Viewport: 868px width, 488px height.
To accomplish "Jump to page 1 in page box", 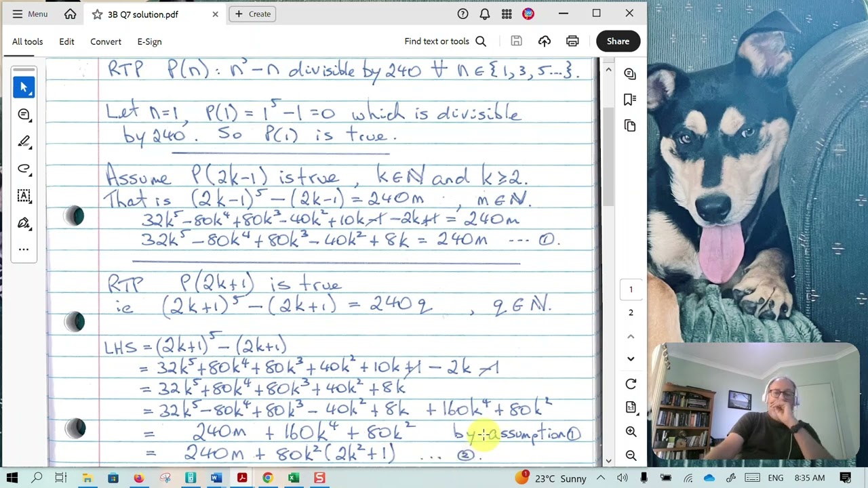I will 631,289.
